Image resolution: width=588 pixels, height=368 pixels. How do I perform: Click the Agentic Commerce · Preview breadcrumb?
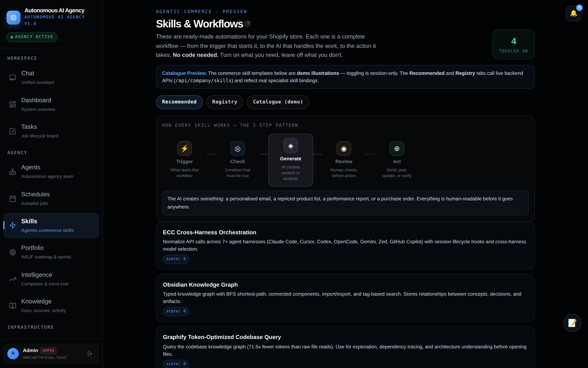pos(202,11)
